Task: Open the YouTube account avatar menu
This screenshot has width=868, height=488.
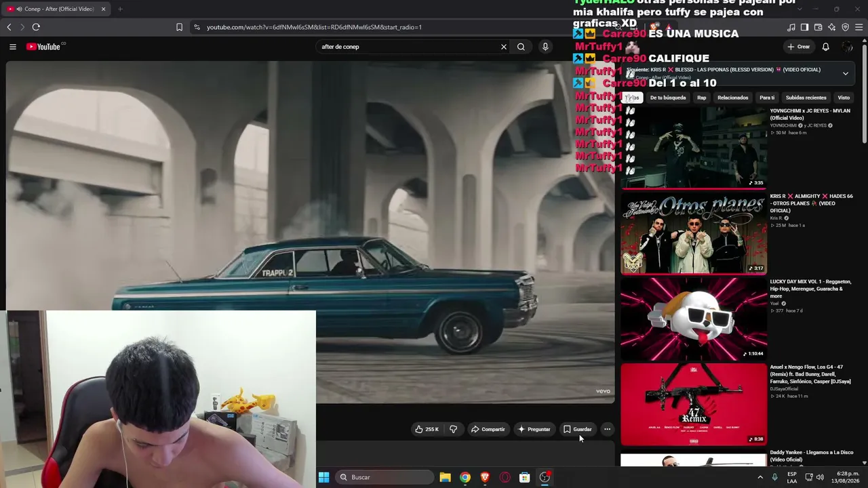Action: tap(848, 47)
